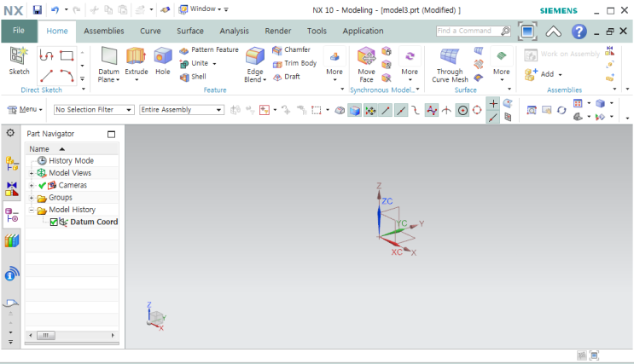The height and width of the screenshot is (364, 634).
Task: Expand the Model Views node
Action: 31,173
